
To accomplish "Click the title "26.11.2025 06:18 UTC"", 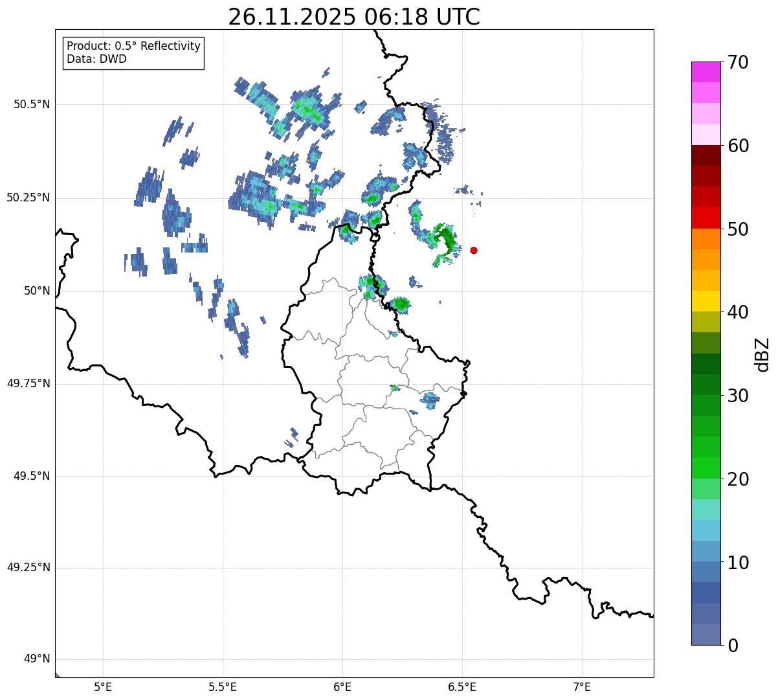I will click(x=354, y=17).
